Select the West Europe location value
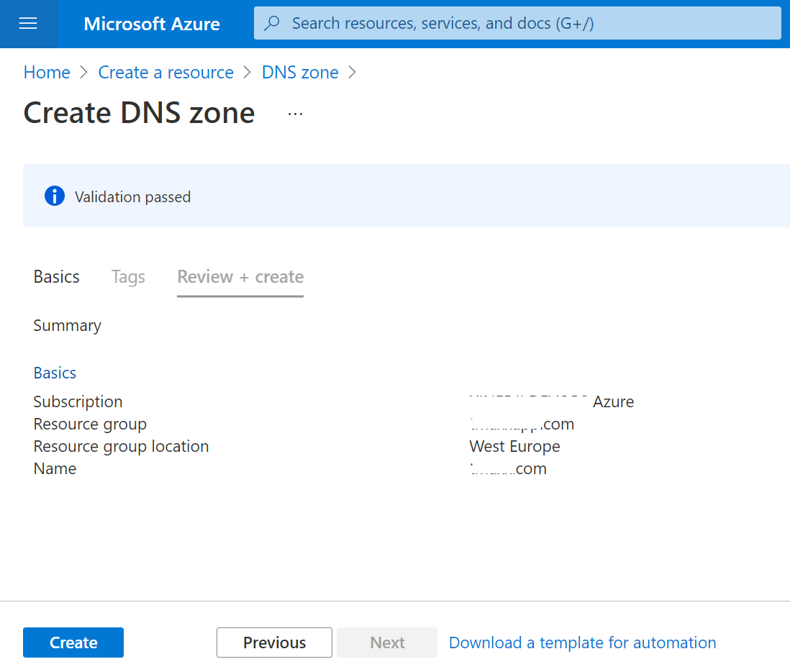This screenshot has width=790, height=672. point(515,446)
